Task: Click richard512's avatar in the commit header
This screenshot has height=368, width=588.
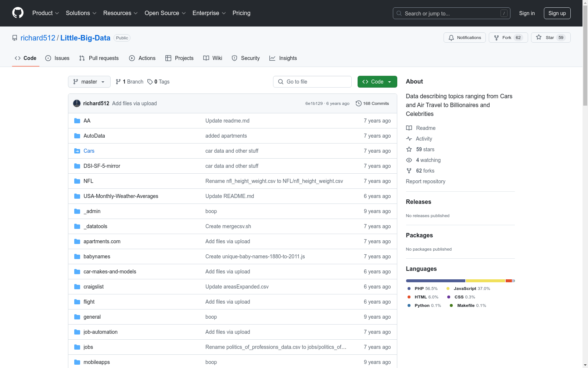Action: pos(77,103)
